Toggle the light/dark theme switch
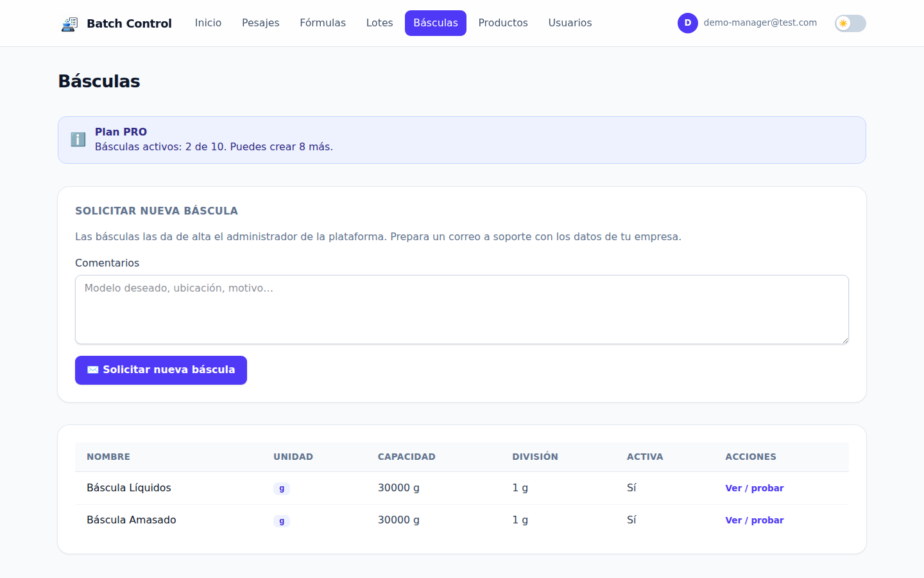924x578 pixels. click(850, 23)
